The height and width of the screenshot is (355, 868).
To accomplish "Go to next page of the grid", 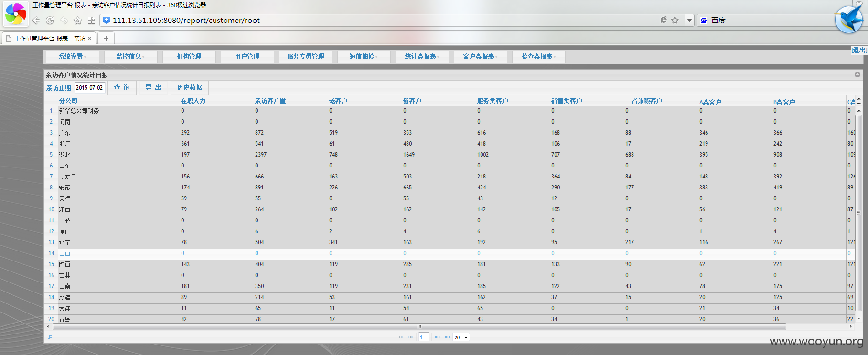I will tap(438, 337).
